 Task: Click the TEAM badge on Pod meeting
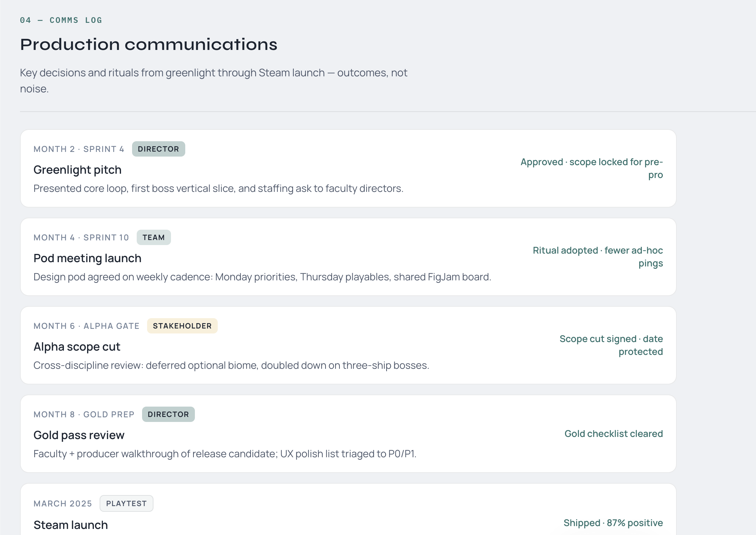153,238
